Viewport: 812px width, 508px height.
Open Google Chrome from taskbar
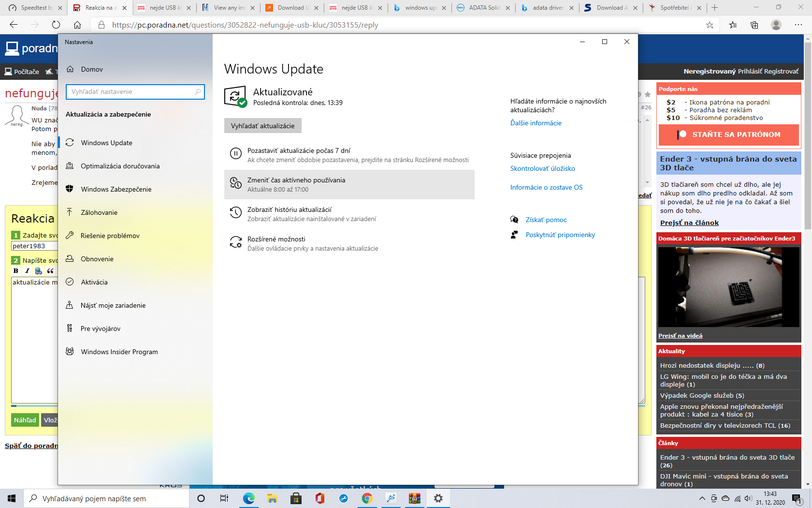(x=367, y=498)
